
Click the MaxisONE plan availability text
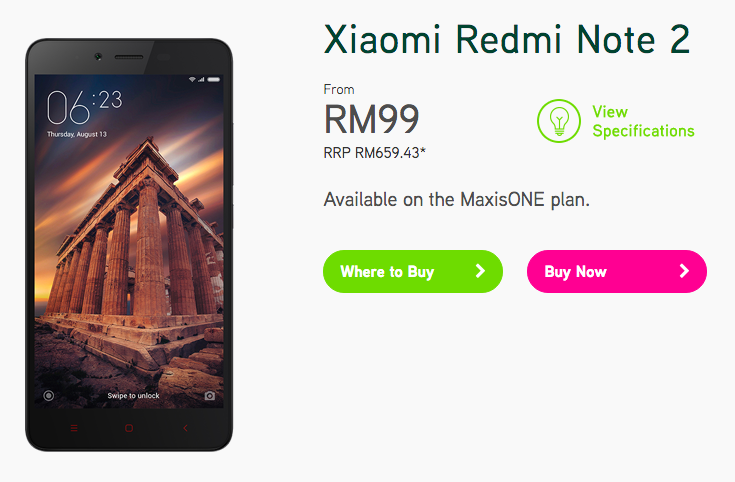coord(457,200)
